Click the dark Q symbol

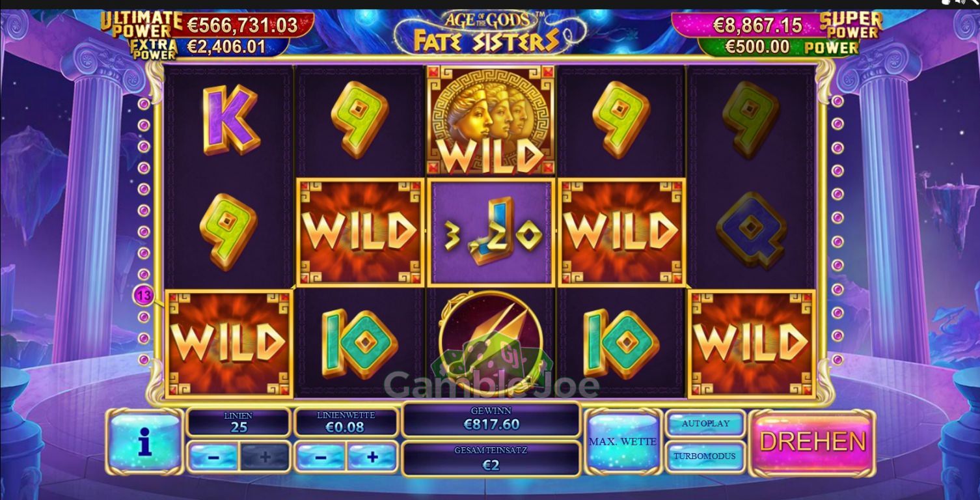click(x=752, y=230)
